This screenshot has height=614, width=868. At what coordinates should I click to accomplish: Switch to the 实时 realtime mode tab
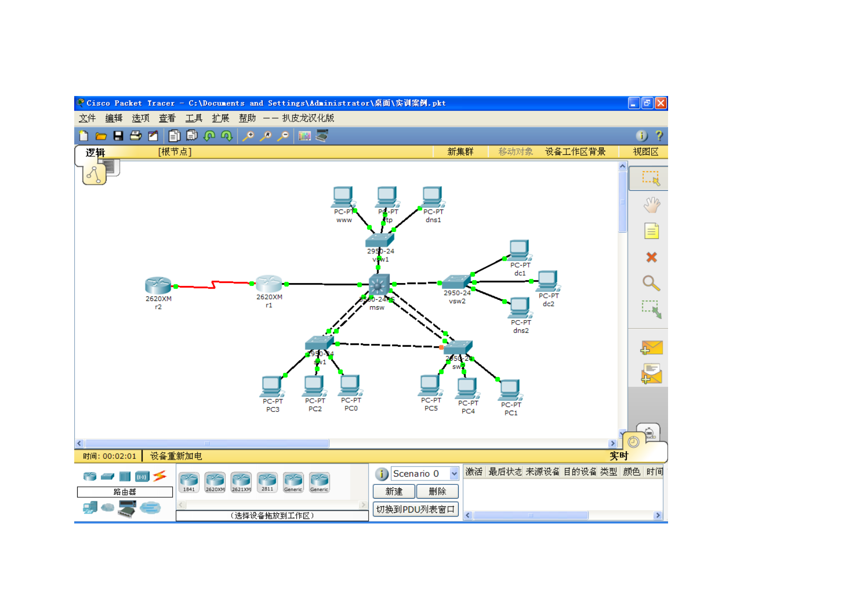[619, 456]
